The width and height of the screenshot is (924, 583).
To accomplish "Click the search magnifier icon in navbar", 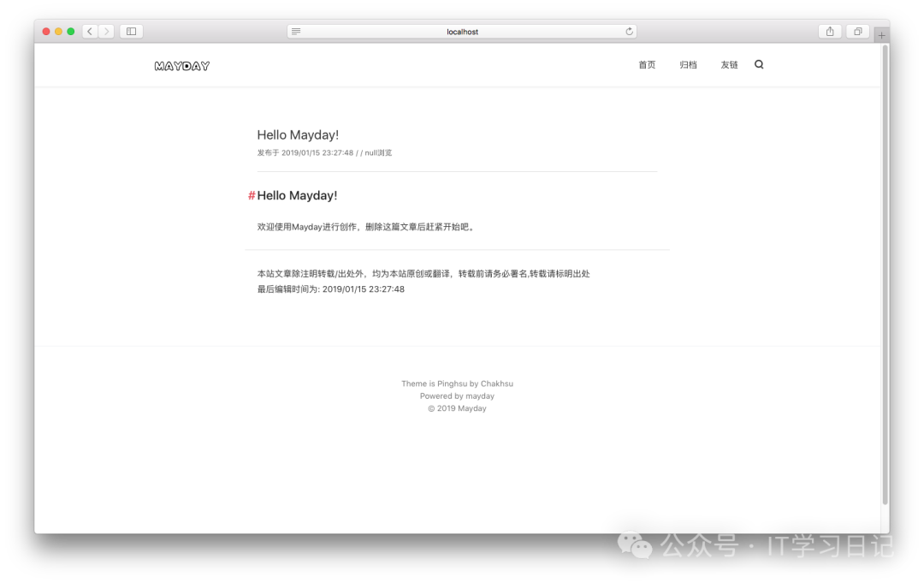I will 759,64.
